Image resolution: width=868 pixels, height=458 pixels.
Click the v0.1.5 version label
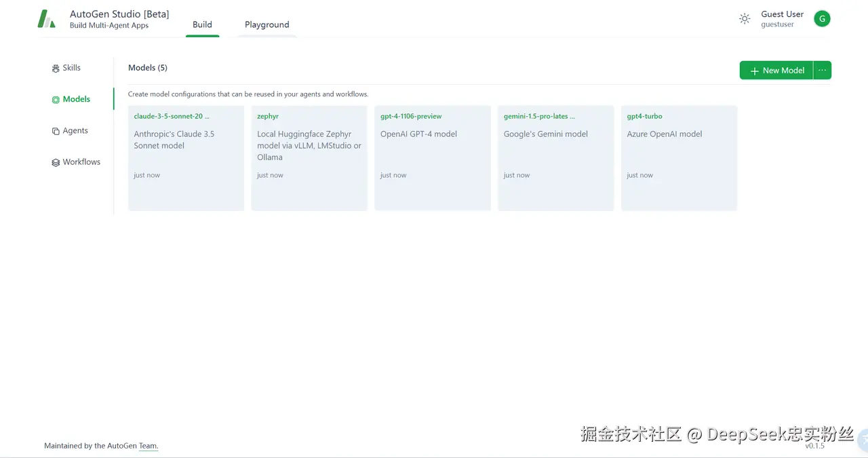click(815, 446)
